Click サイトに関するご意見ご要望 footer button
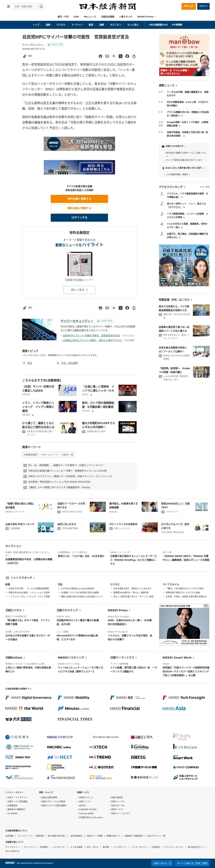215x868 pixels. [x=192, y=863]
